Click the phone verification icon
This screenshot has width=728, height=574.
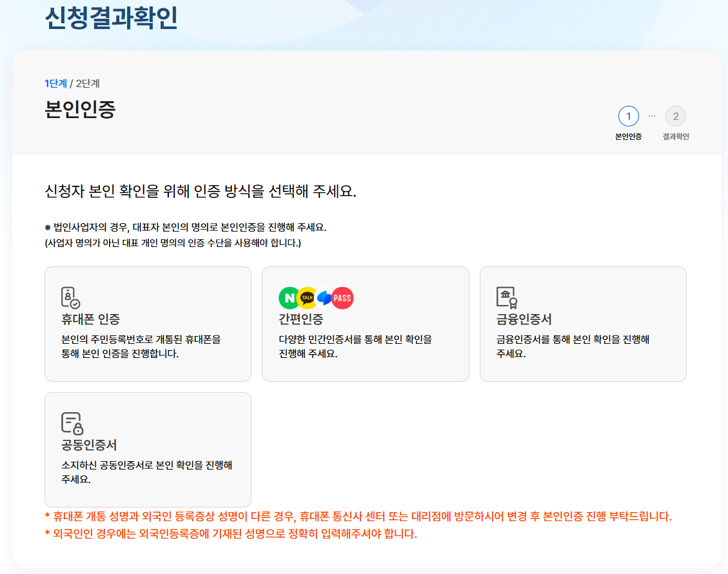(70, 298)
